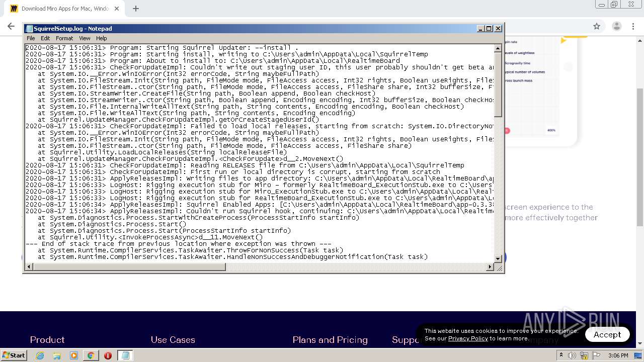
Task: Open the View menu in Notepad
Action: [85, 38]
